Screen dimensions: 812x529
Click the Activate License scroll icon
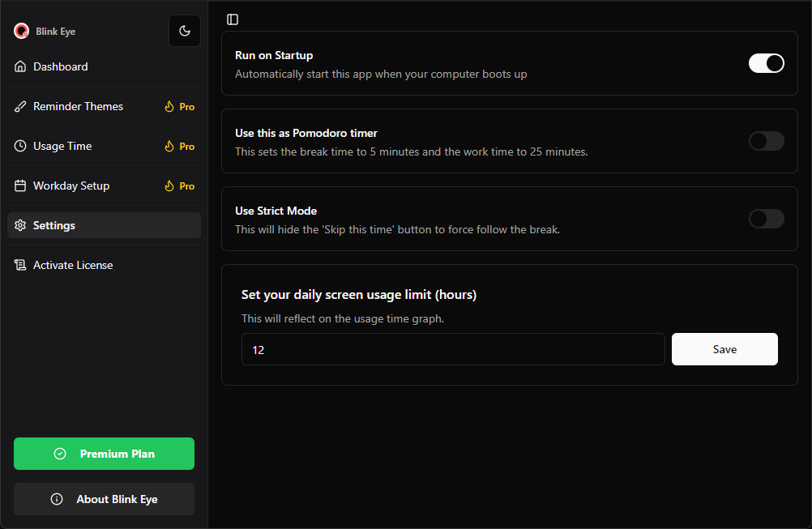pyautogui.click(x=20, y=265)
